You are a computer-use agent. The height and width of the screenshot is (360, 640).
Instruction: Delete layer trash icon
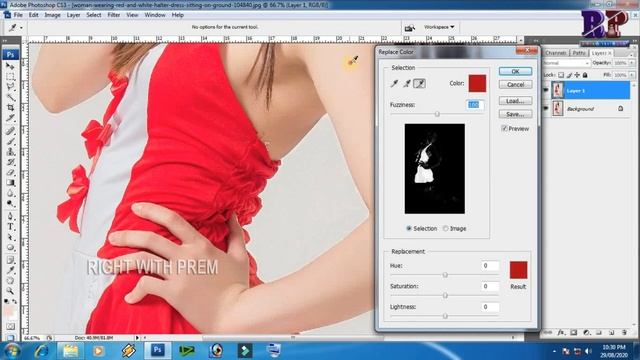pyautogui.click(x=624, y=333)
